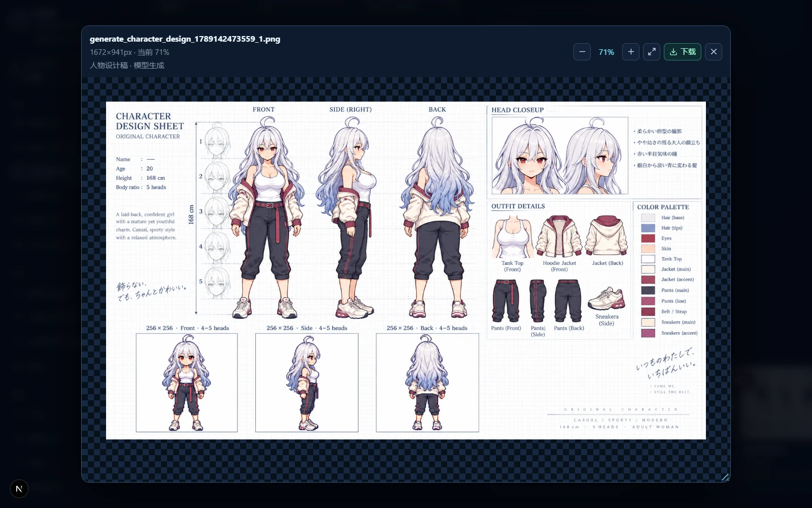This screenshot has width=812, height=508.
Task: Download the image via the 下载 button
Action: click(x=683, y=52)
